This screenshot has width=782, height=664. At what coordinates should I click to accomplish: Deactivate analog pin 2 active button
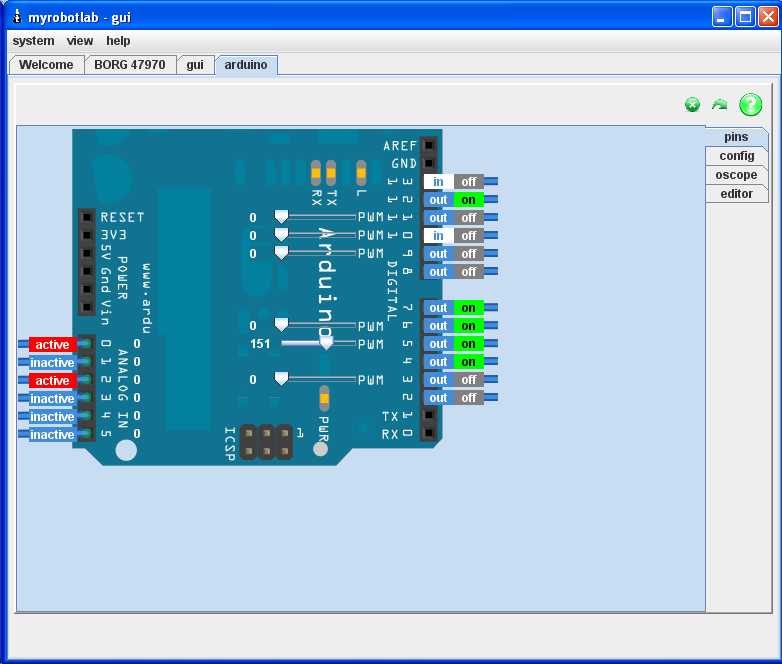[52, 380]
